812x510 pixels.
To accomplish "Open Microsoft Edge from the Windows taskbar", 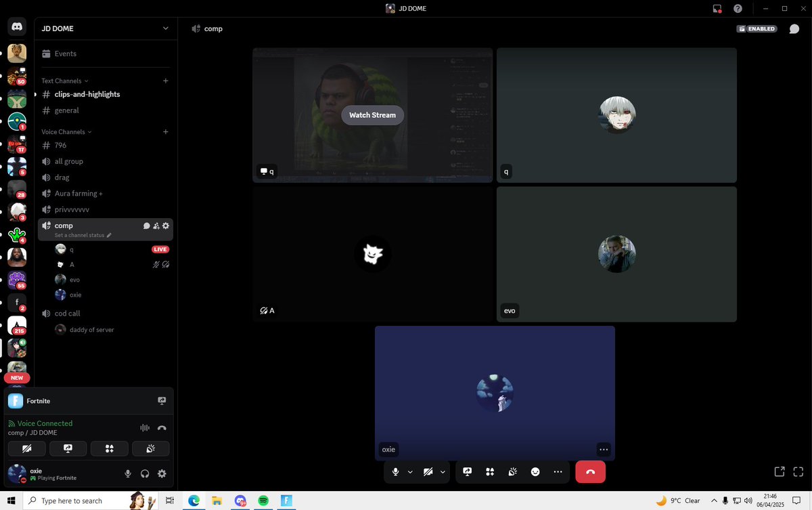I will 194,501.
